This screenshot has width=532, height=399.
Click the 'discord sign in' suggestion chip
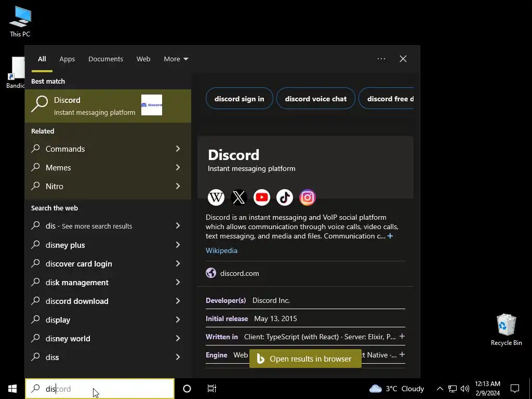click(x=239, y=99)
